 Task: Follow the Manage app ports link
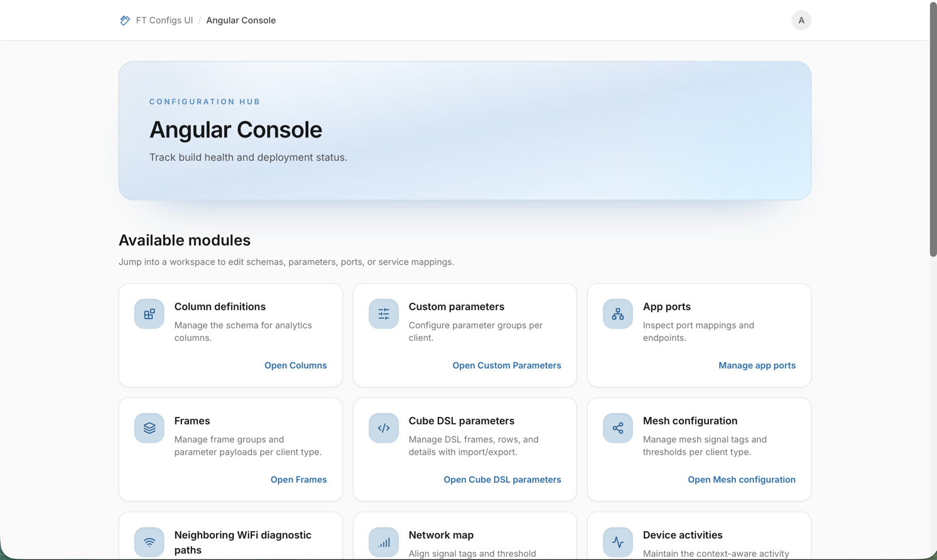click(757, 365)
